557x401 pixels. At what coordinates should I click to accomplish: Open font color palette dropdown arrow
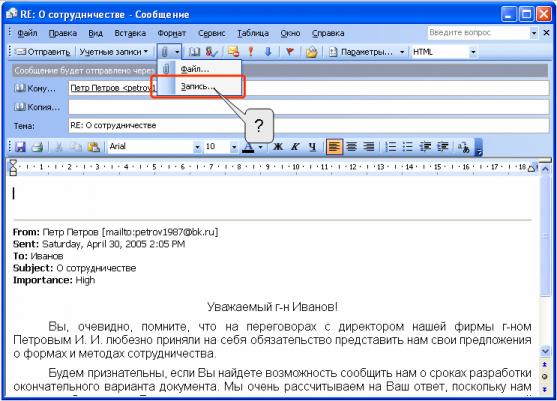[260, 147]
